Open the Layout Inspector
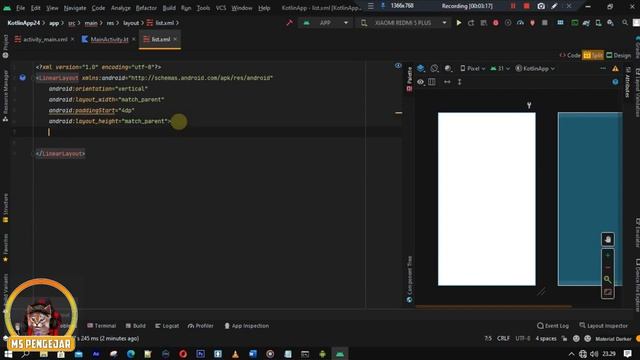 (604, 326)
